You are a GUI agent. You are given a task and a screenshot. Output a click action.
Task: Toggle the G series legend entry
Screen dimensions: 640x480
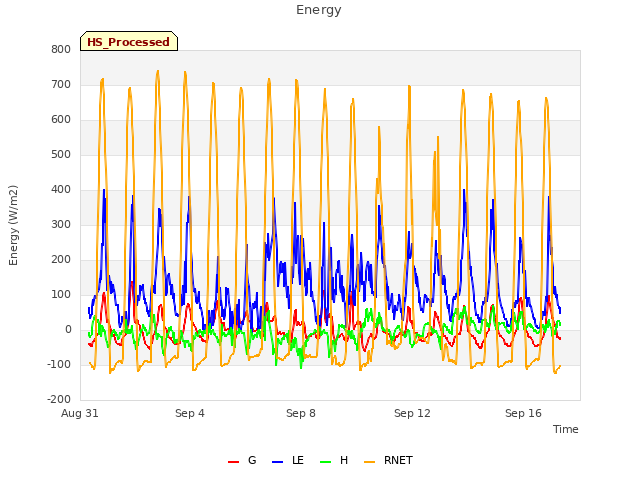tap(242, 460)
